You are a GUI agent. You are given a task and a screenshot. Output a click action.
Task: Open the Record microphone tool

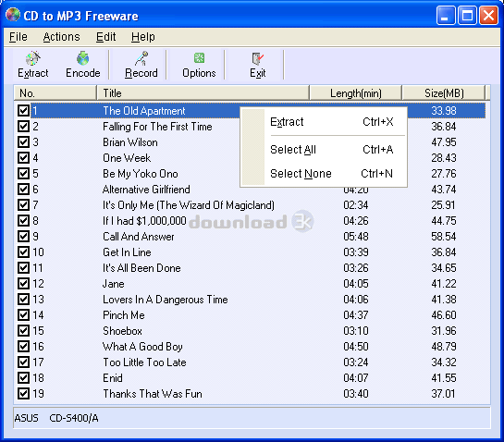pos(141,58)
